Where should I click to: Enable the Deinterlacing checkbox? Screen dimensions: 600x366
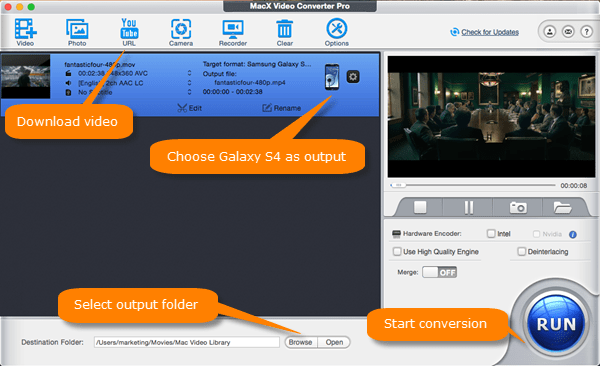click(x=522, y=252)
